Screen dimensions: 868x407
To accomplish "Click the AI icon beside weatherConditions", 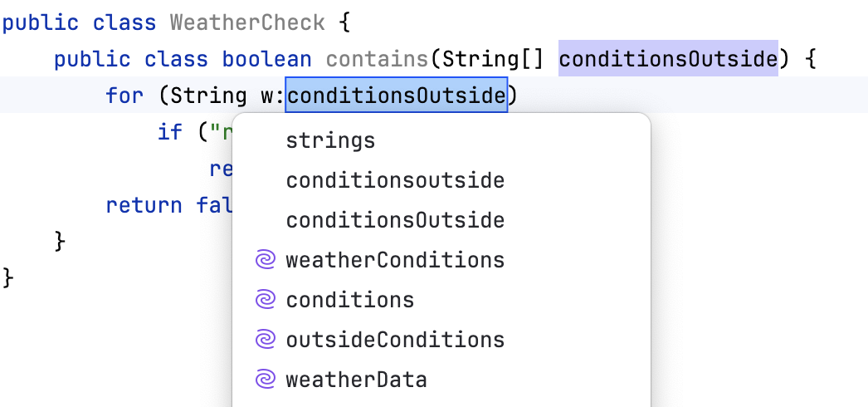I will (265, 261).
